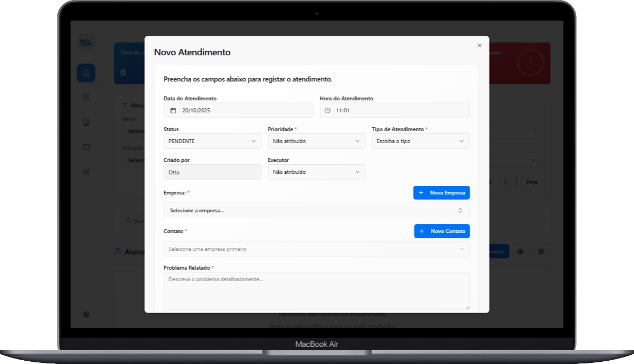This screenshot has height=364, width=634.
Task: Open the credit card icon in sidebar
Action: pos(86,147)
